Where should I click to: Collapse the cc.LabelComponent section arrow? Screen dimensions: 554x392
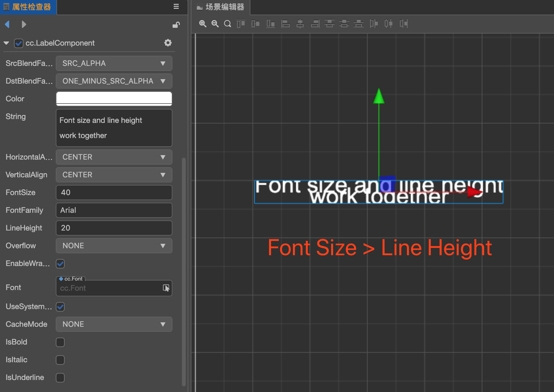[x=6, y=43]
